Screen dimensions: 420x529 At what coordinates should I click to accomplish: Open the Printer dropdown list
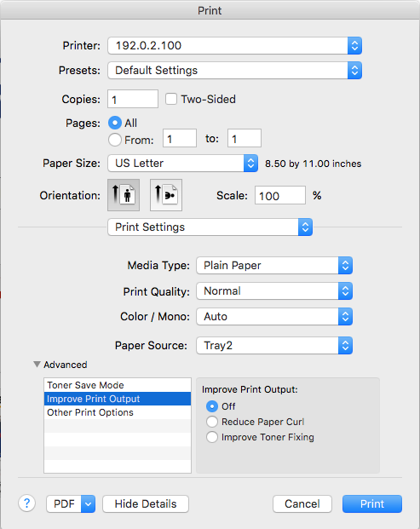(235, 45)
